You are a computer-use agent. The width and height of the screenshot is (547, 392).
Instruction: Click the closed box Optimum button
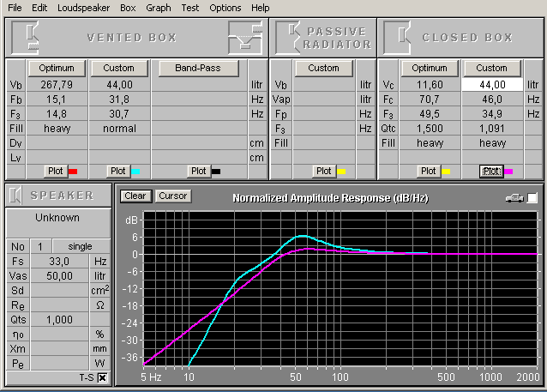(430, 68)
